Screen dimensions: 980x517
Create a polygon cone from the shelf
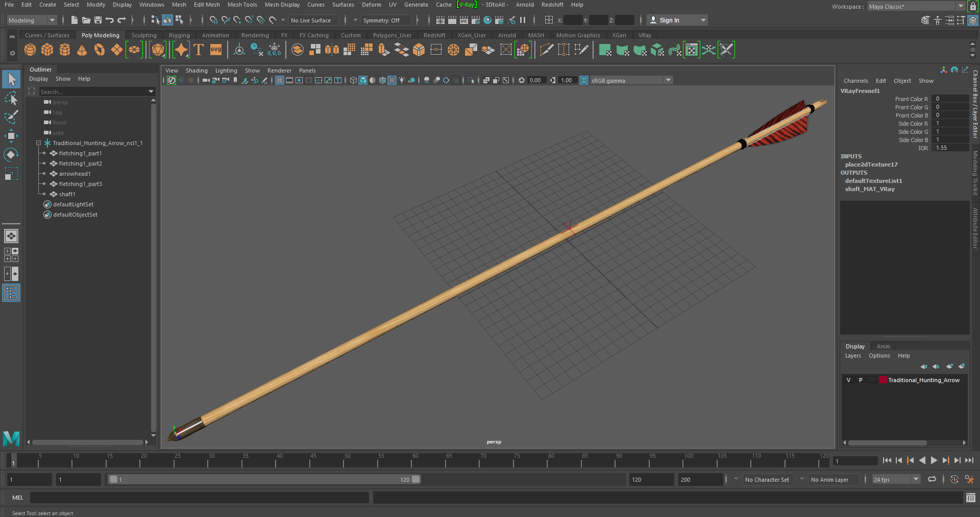[x=82, y=50]
